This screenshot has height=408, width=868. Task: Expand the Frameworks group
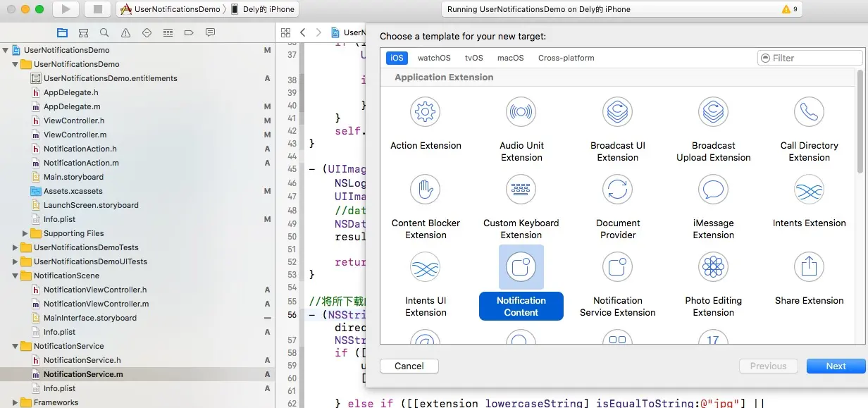(15, 402)
